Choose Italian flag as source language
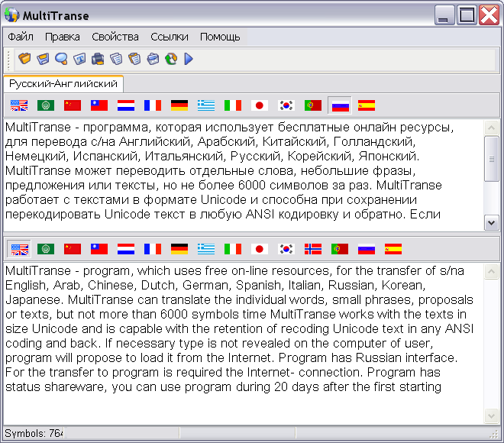 [x=233, y=105]
